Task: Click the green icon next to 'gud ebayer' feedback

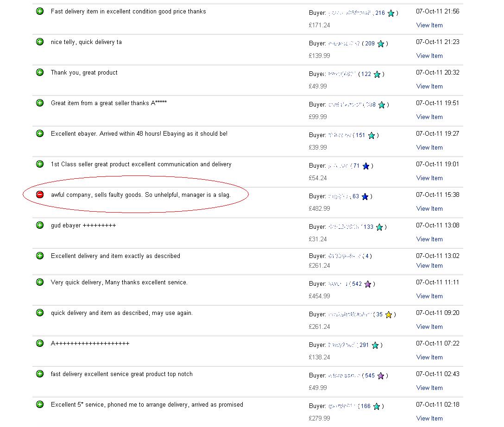Action: coord(40,225)
